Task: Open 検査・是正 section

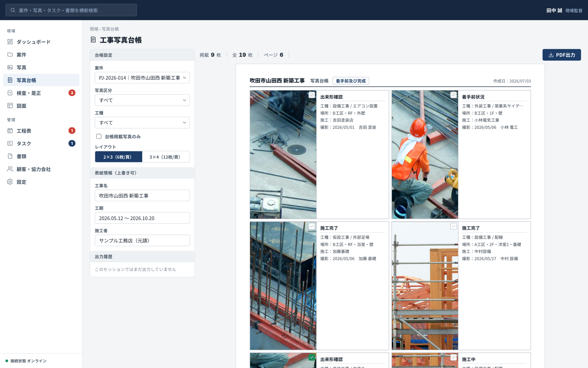Action: tap(41, 93)
